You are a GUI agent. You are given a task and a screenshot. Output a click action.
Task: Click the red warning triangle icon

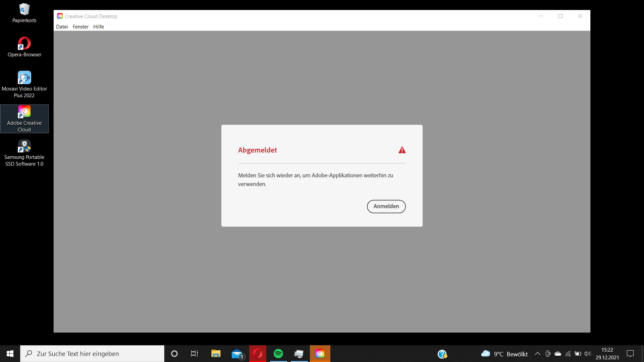coord(402,150)
